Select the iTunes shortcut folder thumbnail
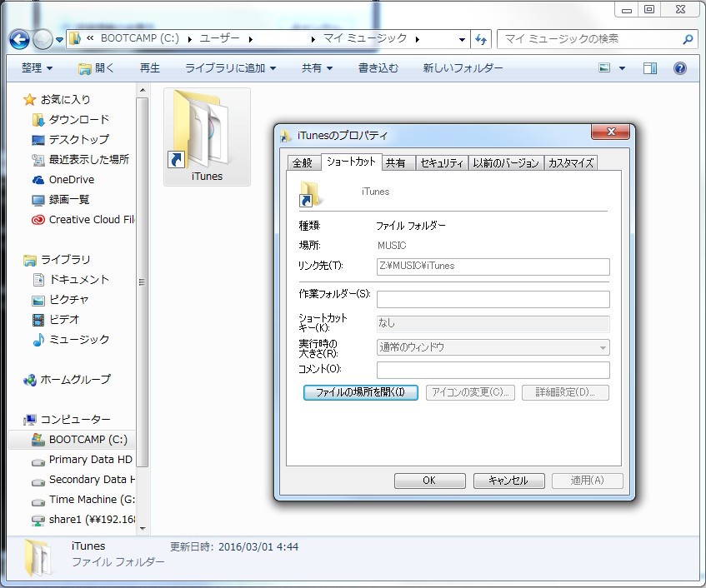Viewport: 706px width, 588px height. [x=207, y=137]
